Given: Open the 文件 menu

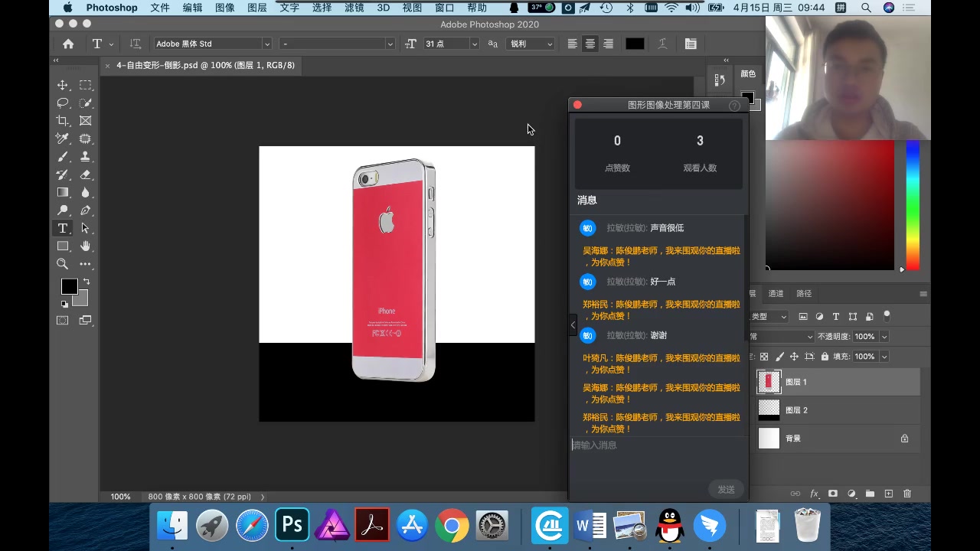Looking at the screenshot, I should (x=160, y=8).
